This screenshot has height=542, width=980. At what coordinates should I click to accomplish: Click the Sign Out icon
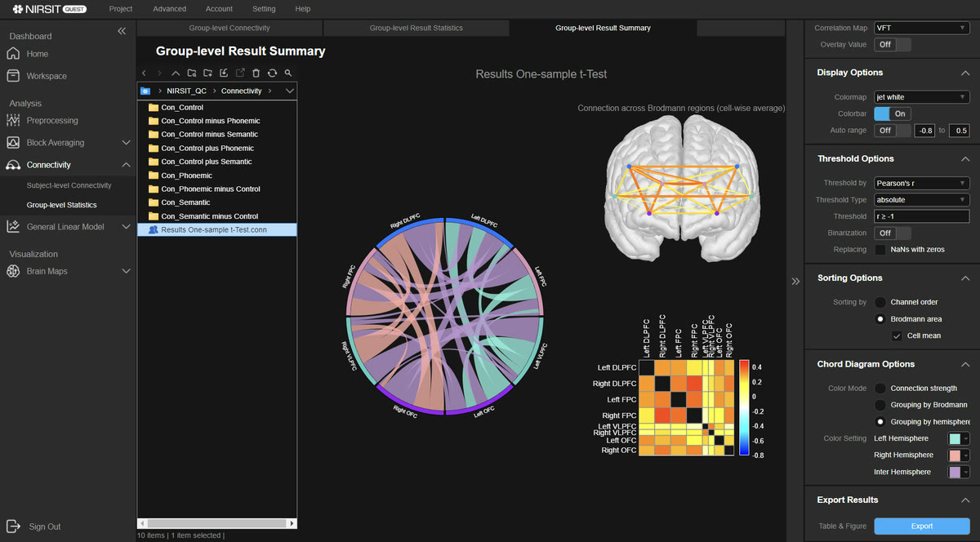(13, 526)
